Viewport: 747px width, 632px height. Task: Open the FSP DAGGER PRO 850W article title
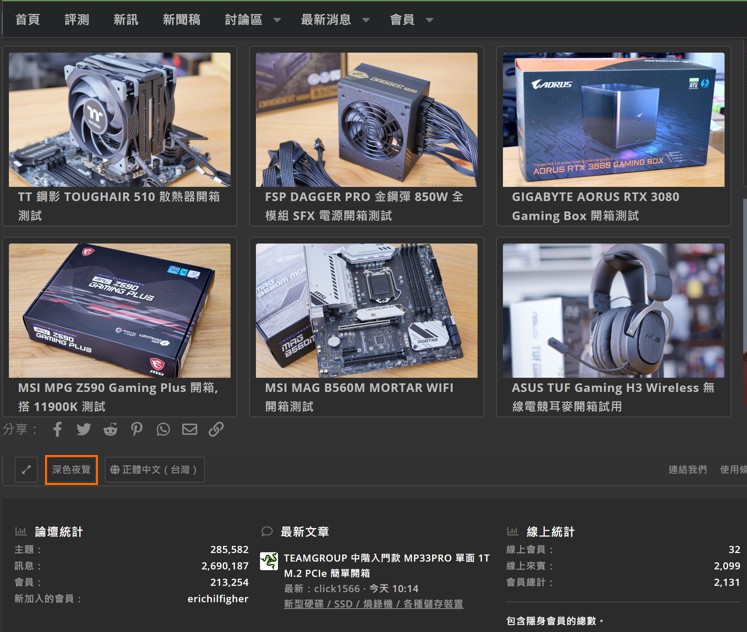tap(364, 206)
